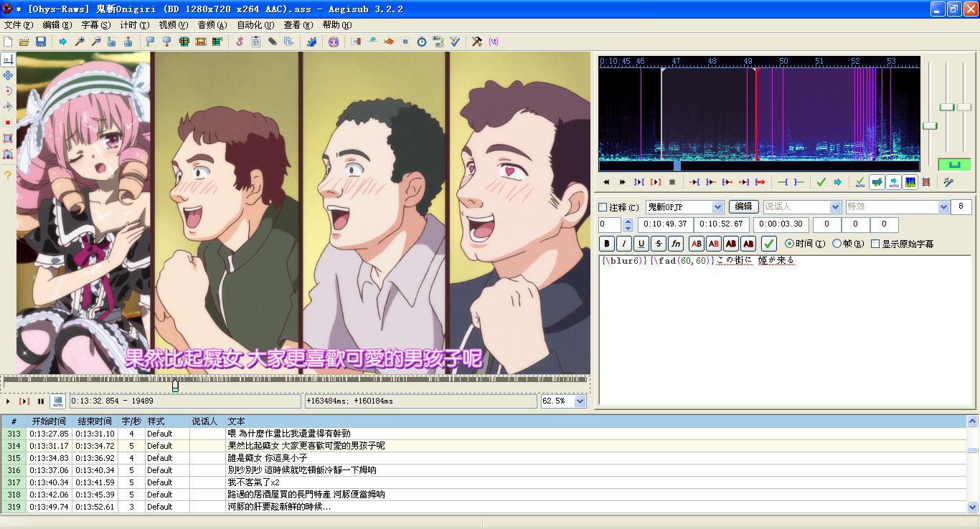
Task: Step the layer number spinner
Action: [x=628, y=225]
